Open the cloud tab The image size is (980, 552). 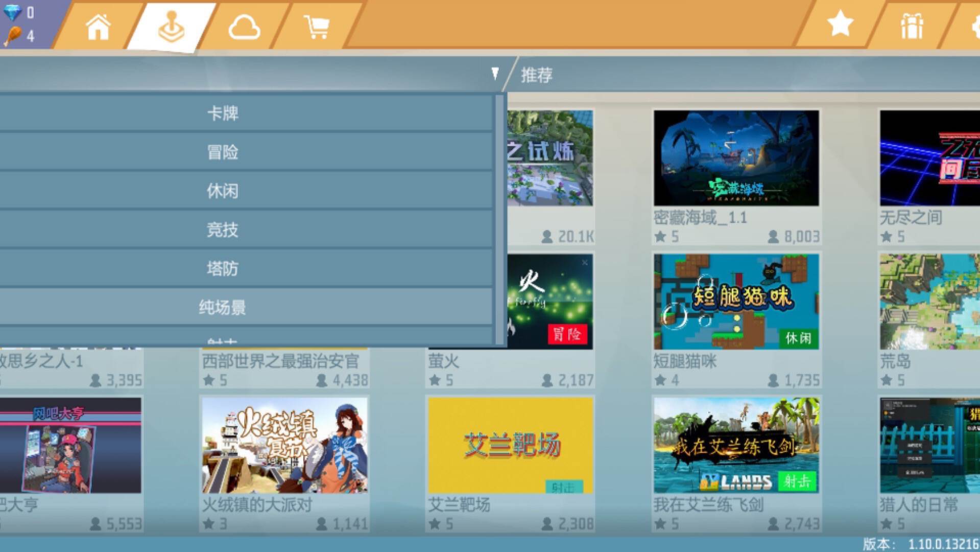pos(244,27)
